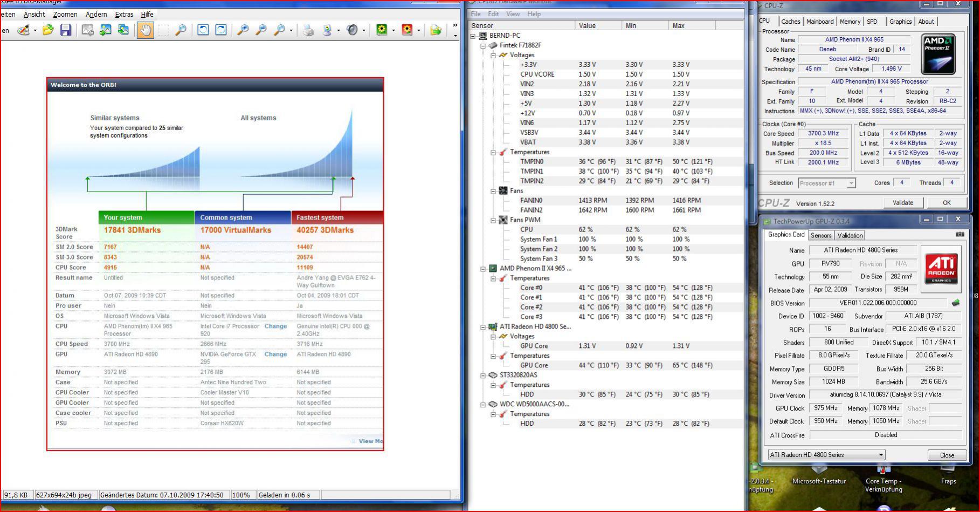Image resolution: width=980 pixels, height=512 pixels.
Task: Click the open folder icon in ACDSee
Action: pos(48,30)
